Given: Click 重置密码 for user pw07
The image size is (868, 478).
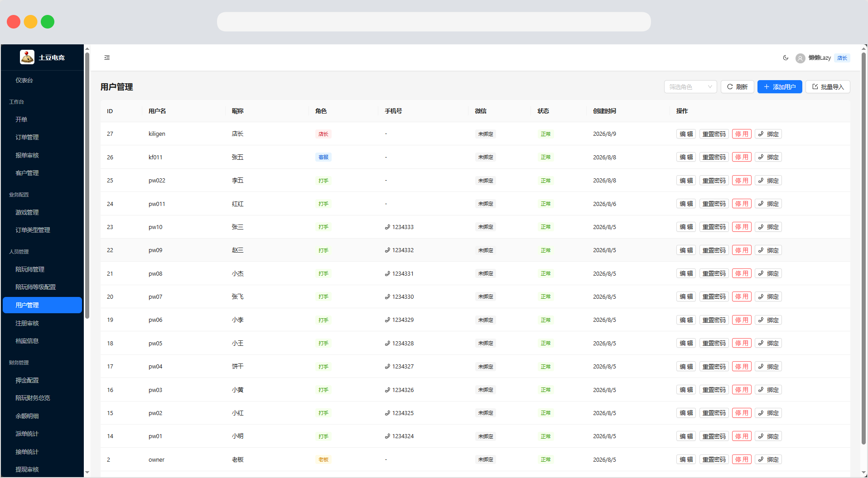Looking at the screenshot, I should click(x=714, y=296).
